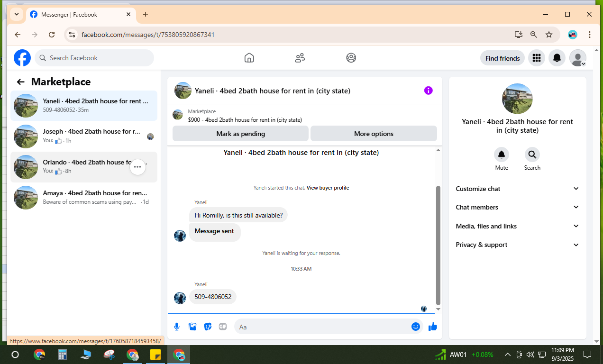603x364 pixels.
Task: Open the $900 Marketplace listing link
Action: (245, 120)
